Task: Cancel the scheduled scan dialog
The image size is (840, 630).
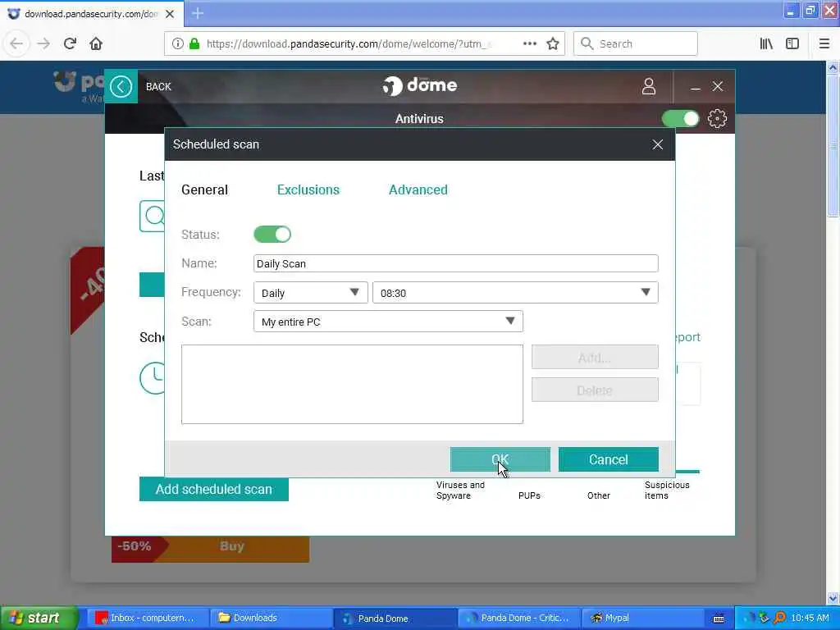Action: coord(609,459)
